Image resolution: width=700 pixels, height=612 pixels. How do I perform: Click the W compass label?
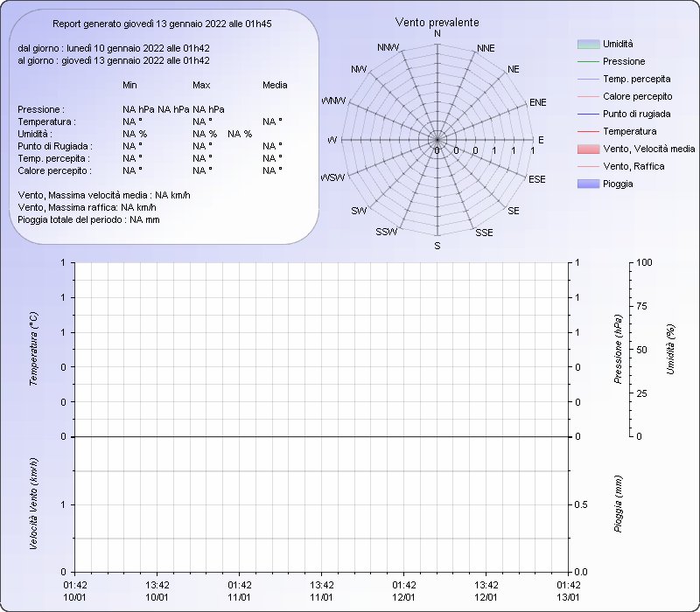[x=332, y=141]
